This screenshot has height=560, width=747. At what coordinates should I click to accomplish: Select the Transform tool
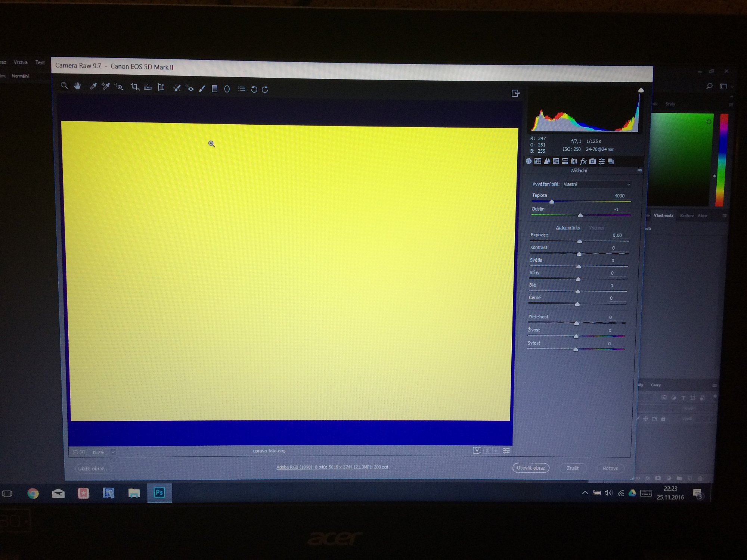coord(161,87)
